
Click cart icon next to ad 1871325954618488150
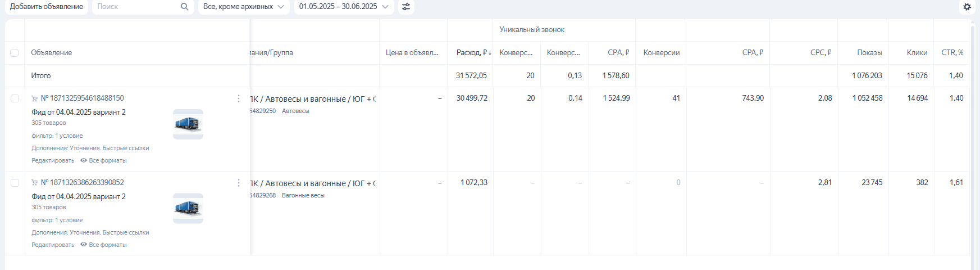click(35, 98)
